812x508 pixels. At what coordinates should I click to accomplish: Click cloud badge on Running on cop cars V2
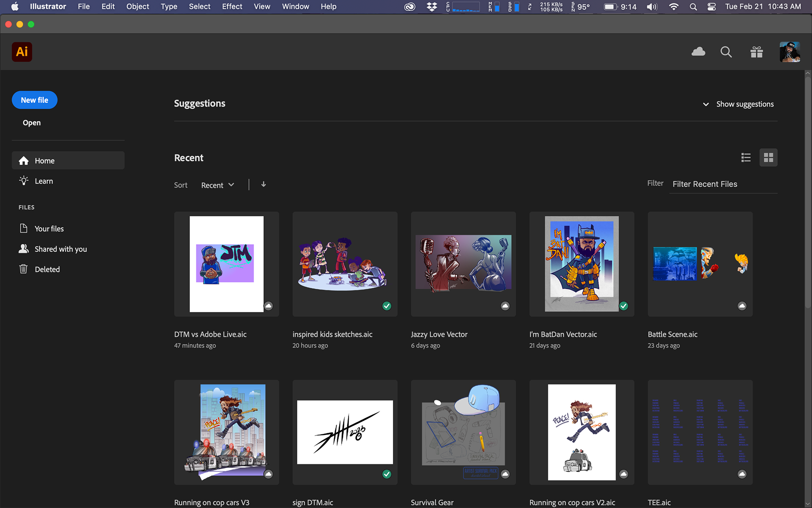tap(624, 474)
